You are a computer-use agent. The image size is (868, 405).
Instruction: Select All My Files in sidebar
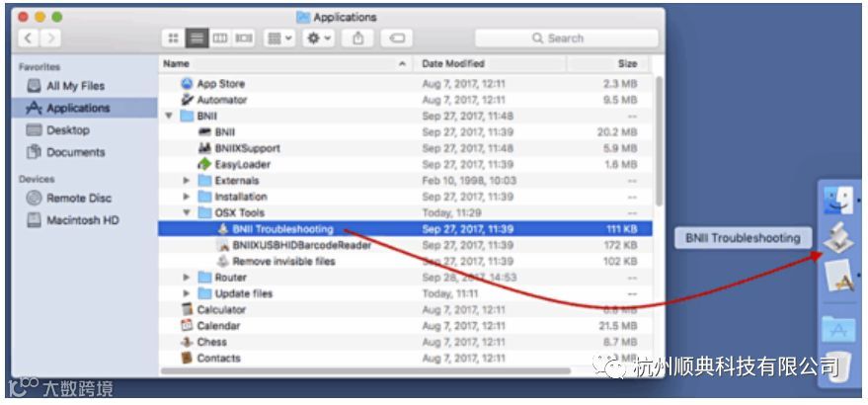point(76,86)
